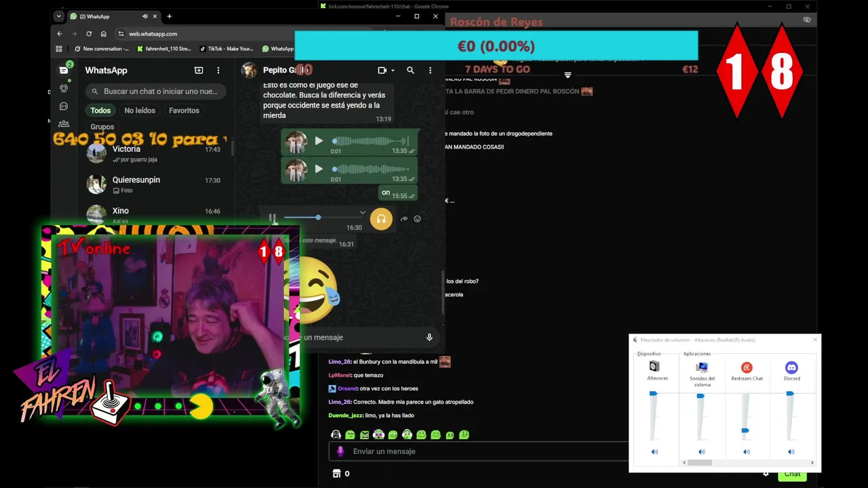
Task: Start video call with Pepito
Action: [x=382, y=70]
